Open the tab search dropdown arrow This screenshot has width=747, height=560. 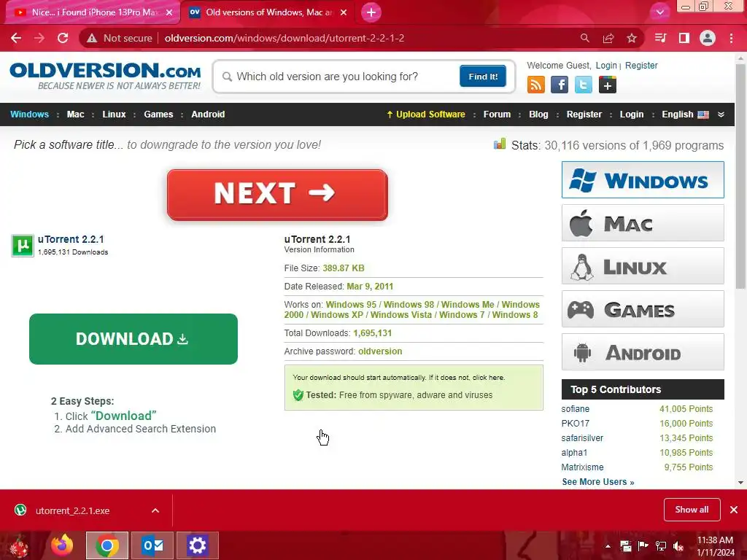click(659, 12)
